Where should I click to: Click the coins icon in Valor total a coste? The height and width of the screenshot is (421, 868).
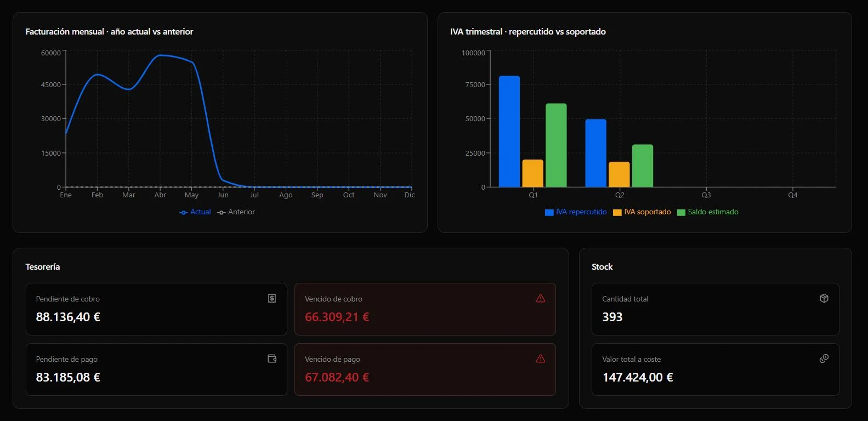pos(824,359)
